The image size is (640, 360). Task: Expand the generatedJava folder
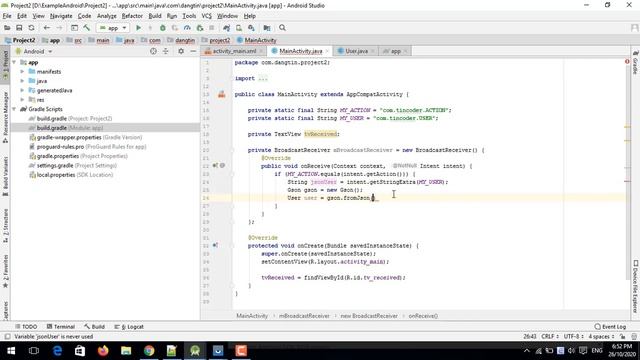pyautogui.click(x=22, y=91)
